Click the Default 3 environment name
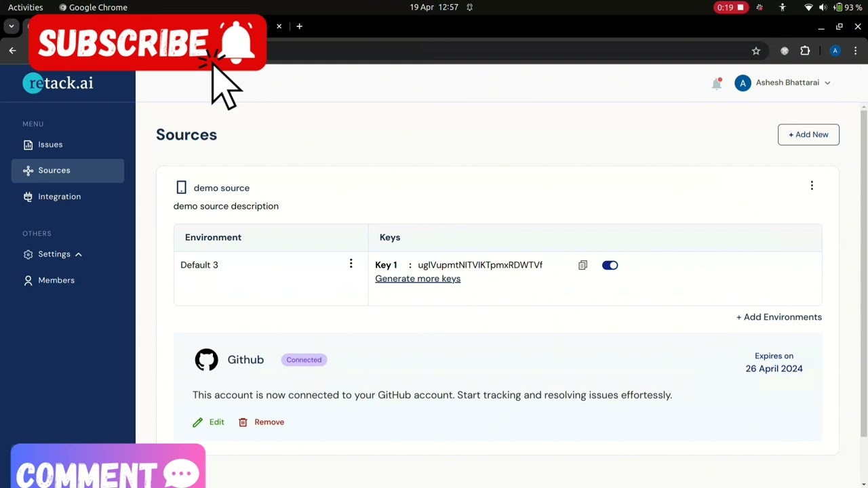This screenshot has width=868, height=488. pos(199,265)
